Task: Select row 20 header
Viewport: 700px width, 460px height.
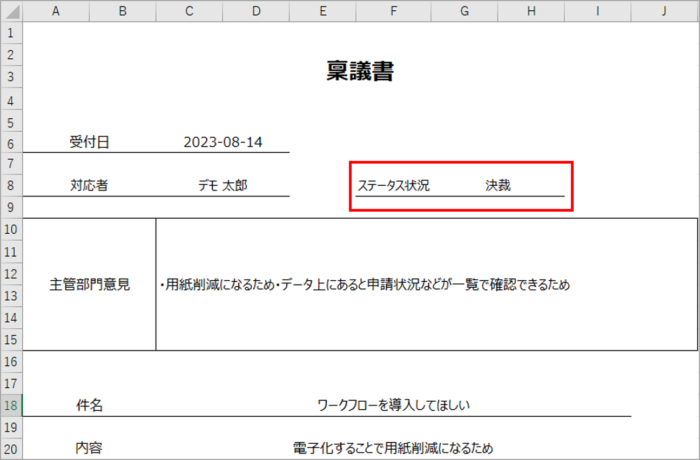Action: [x=11, y=449]
